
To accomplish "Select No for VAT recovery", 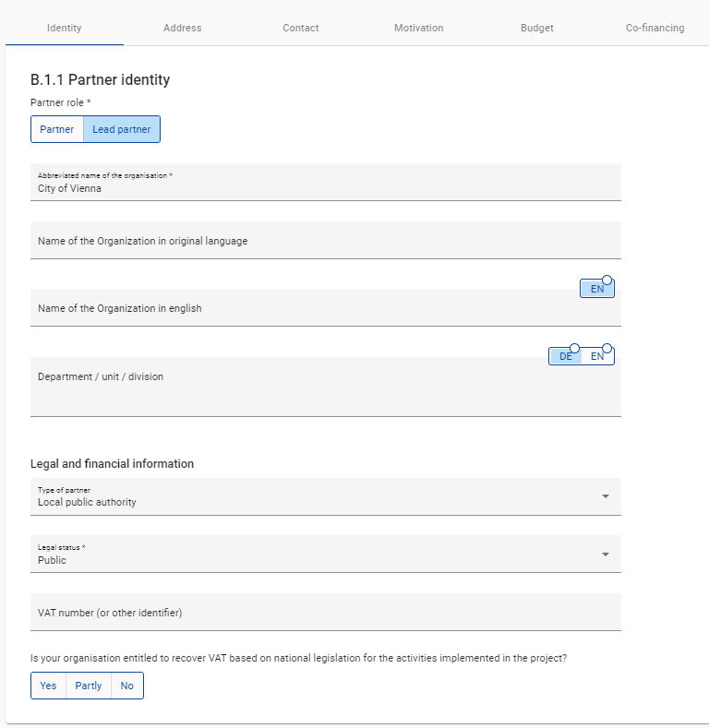I will click(126, 686).
